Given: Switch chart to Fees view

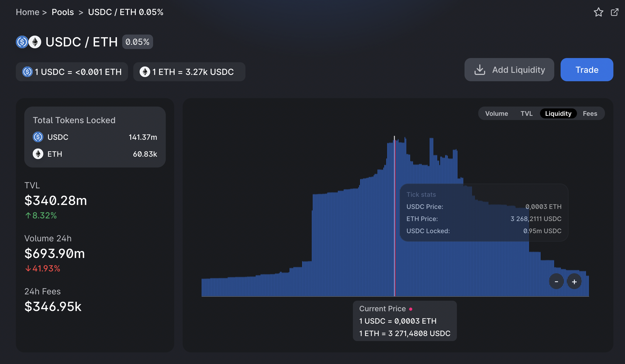Looking at the screenshot, I should coord(590,113).
